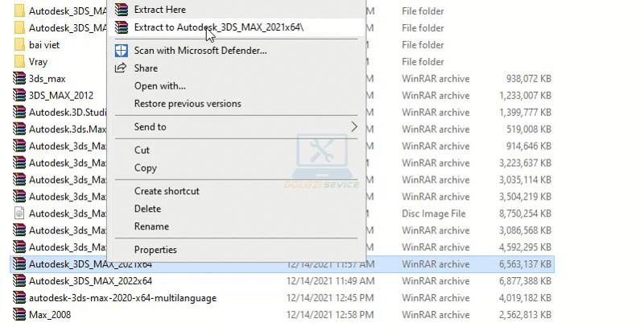Click the bai viet folder icon
This screenshot has width=644, height=327.
[19, 45]
